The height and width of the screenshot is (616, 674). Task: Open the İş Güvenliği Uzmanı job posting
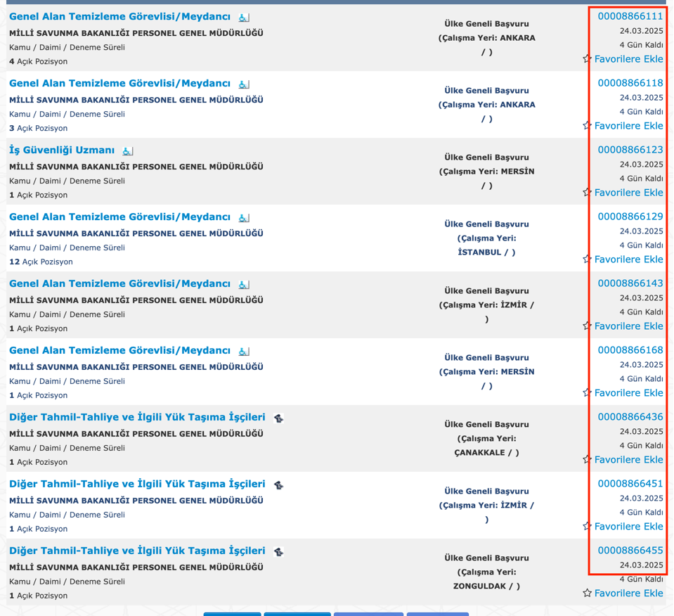pyautogui.click(x=62, y=150)
